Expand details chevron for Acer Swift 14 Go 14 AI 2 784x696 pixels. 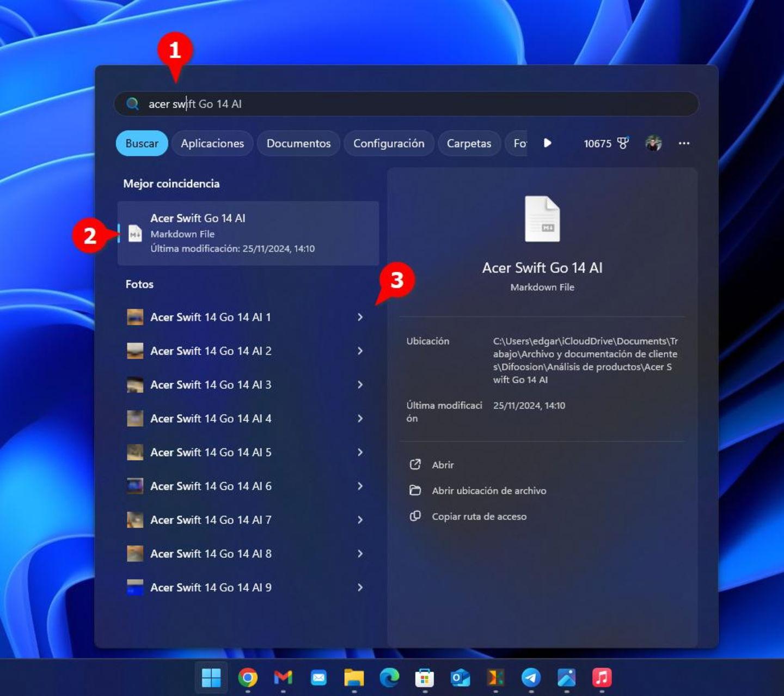coord(360,351)
